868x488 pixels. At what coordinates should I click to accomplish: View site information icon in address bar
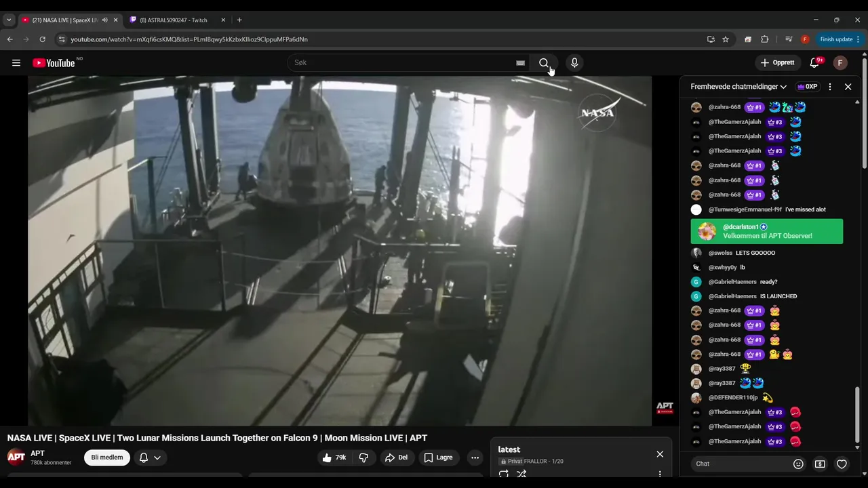(x=62, y=39)
